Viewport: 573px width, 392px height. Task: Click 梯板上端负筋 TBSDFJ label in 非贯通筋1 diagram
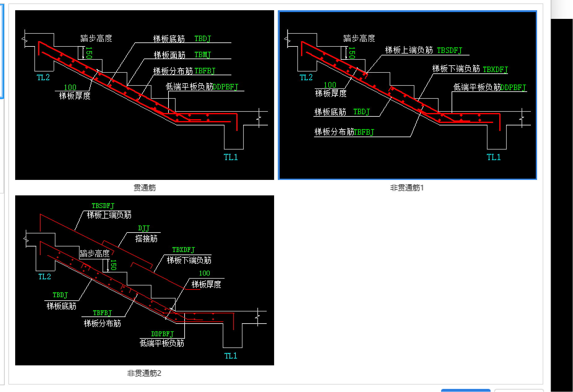[423, 50]
